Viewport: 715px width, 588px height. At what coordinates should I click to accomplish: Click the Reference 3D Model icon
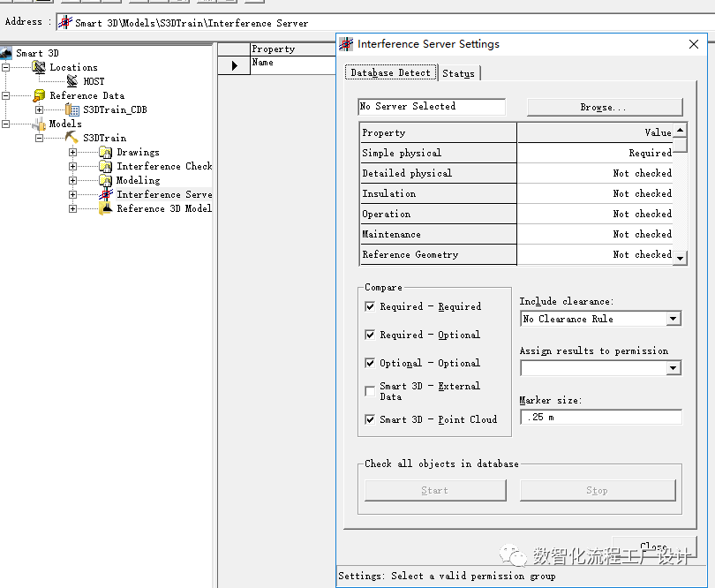[x=105, y=208]
